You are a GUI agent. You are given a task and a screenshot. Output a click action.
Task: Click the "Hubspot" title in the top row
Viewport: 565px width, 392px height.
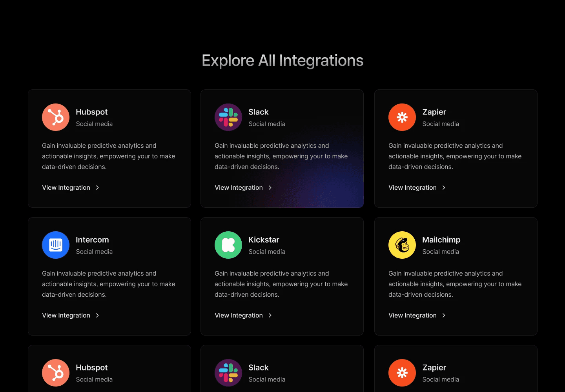(91, 112)
